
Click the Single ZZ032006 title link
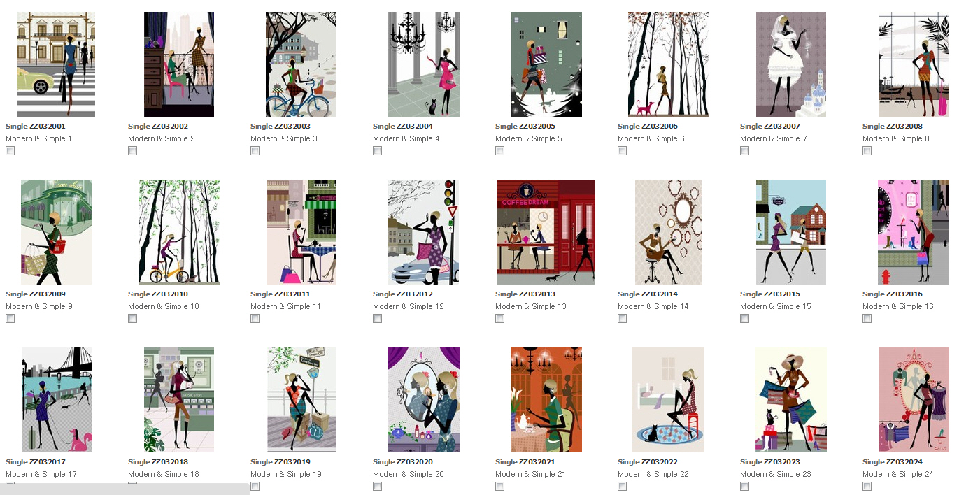648,127
